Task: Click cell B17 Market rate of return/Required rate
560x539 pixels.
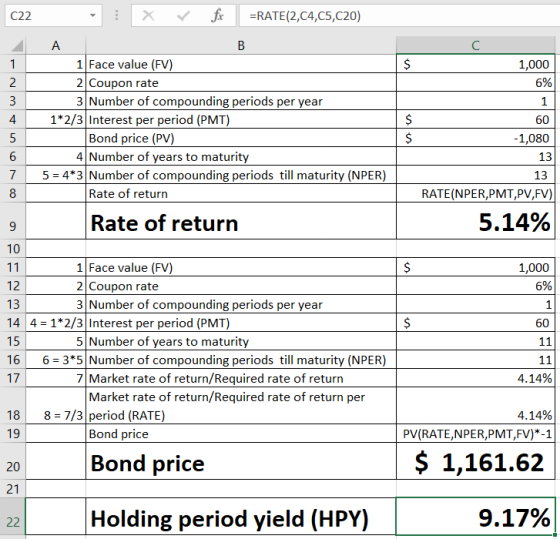Action: [241, 378]
